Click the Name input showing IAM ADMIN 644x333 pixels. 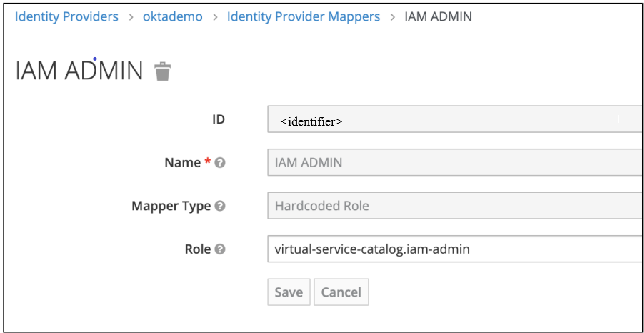click(x=454, y=163)
